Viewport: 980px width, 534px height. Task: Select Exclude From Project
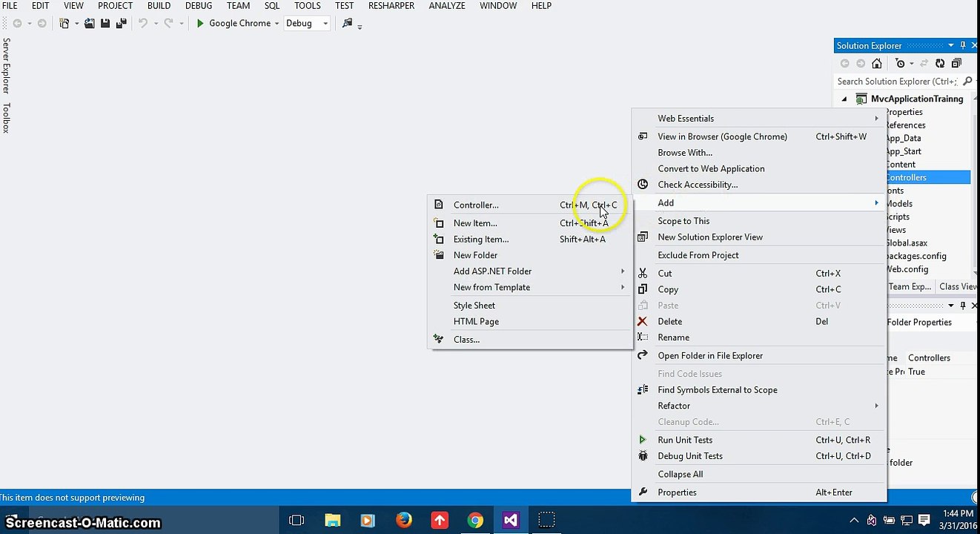coord(759,255)
